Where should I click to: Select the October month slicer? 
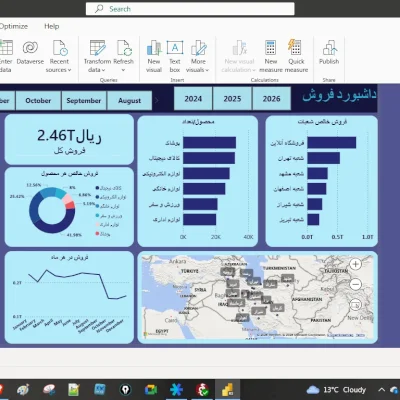coord(38,100)
